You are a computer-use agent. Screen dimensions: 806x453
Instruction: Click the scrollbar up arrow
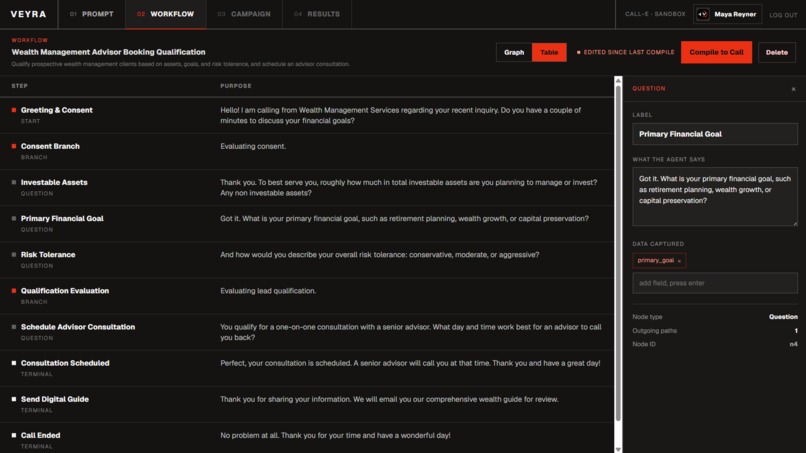tap(618, 80)
